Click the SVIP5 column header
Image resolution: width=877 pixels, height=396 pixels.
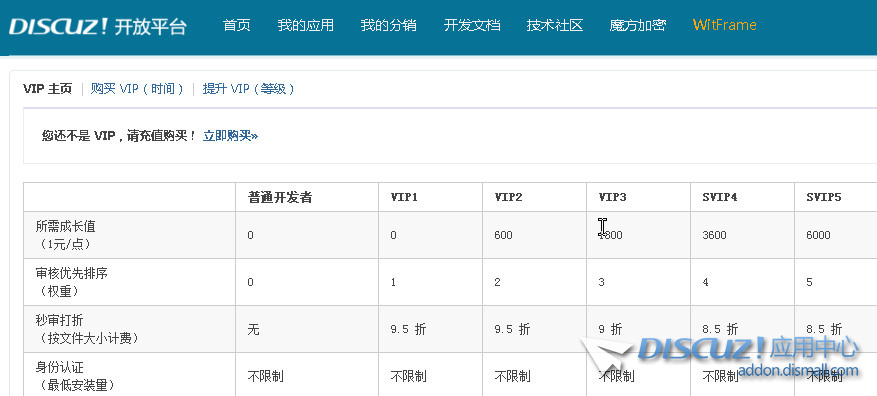point(824,197)
